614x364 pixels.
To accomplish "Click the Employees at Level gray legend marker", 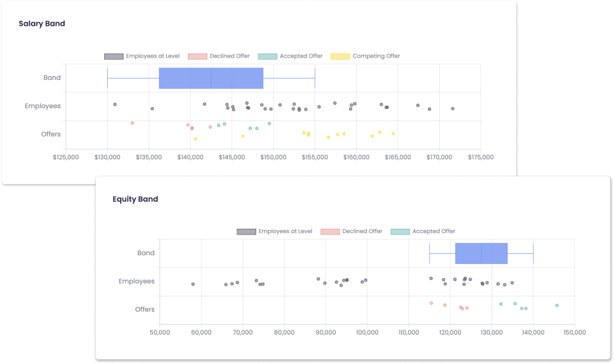I will pyautogui.click(x=112, y=56).
